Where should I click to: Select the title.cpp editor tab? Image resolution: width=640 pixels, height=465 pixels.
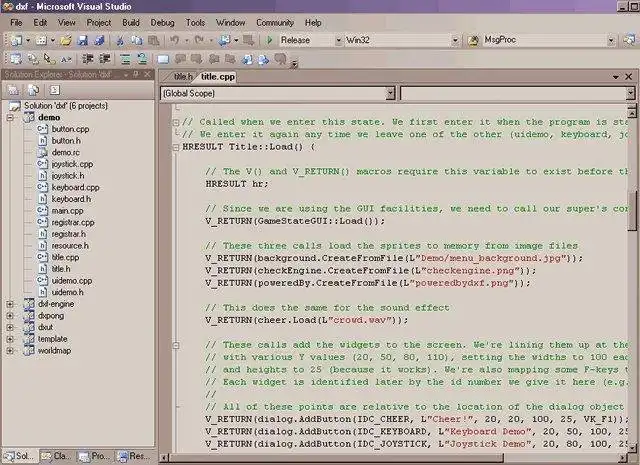coord(218,77)
